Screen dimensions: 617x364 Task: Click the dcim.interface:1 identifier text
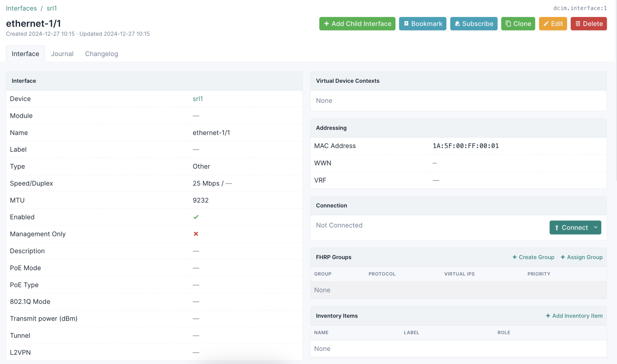tap(580, 8)
